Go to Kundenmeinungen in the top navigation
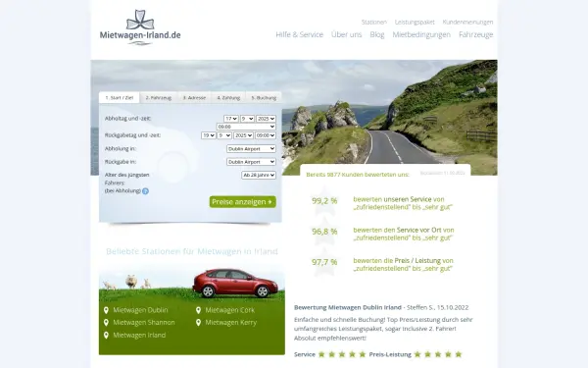Image resolution: width=588 pixels, height=368 pixels. (467, 23)
